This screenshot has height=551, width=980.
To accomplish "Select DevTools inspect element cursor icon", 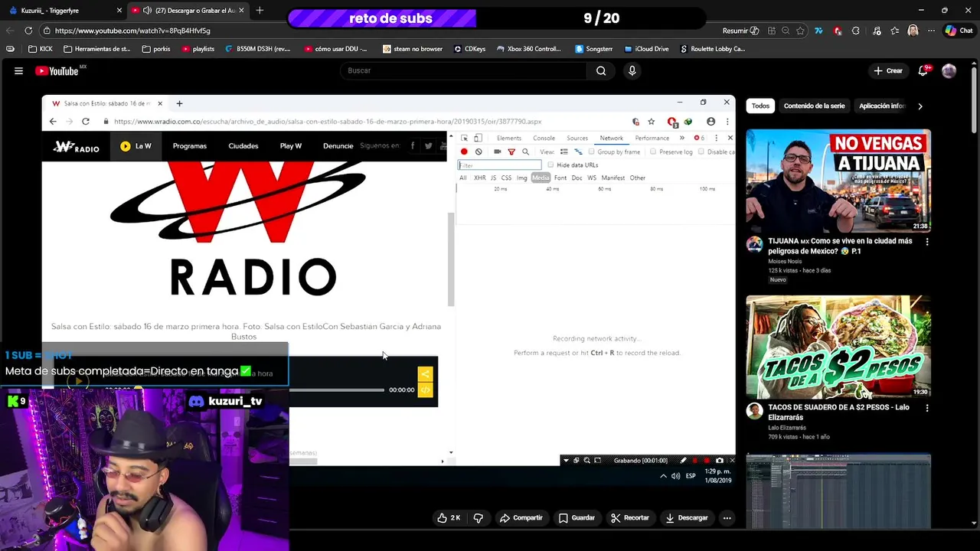I will (464, 138).
